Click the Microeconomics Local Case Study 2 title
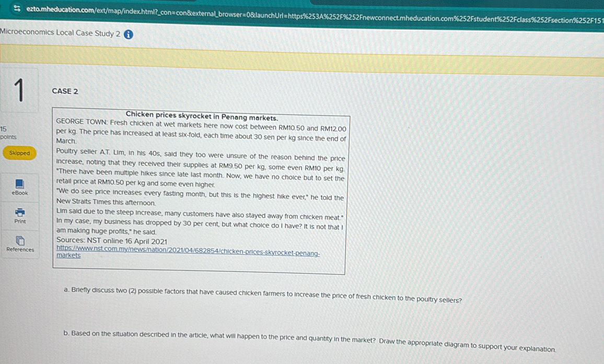Image resolution: width=604 pixels, height=364 pixels. coord(60,33)
